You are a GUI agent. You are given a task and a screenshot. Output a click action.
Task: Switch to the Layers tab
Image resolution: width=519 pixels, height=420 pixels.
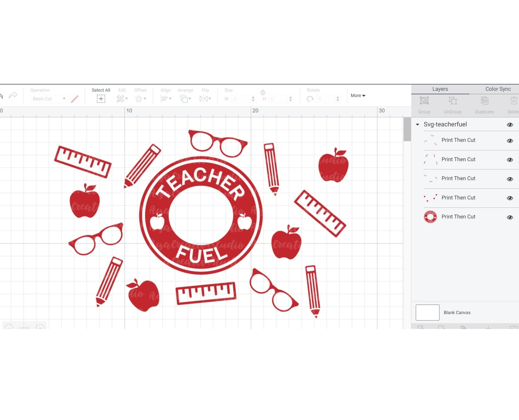tap(440, 89)
